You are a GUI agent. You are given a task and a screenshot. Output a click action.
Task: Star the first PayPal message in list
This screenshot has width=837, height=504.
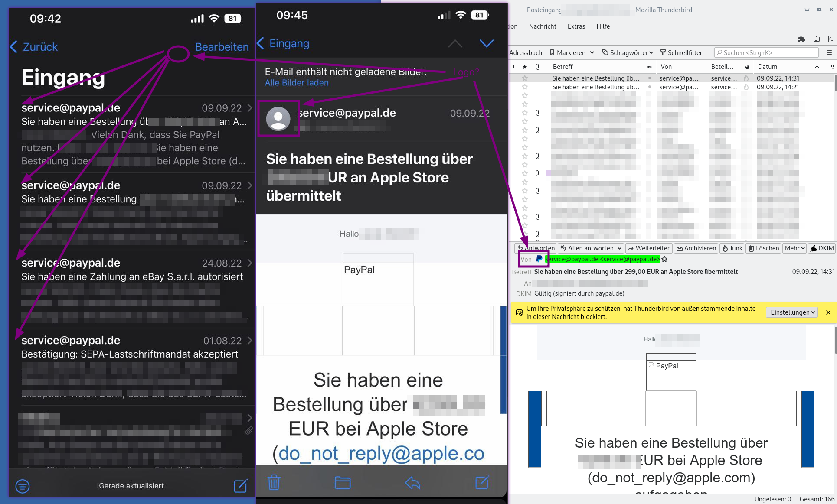(x=525, y=78)
